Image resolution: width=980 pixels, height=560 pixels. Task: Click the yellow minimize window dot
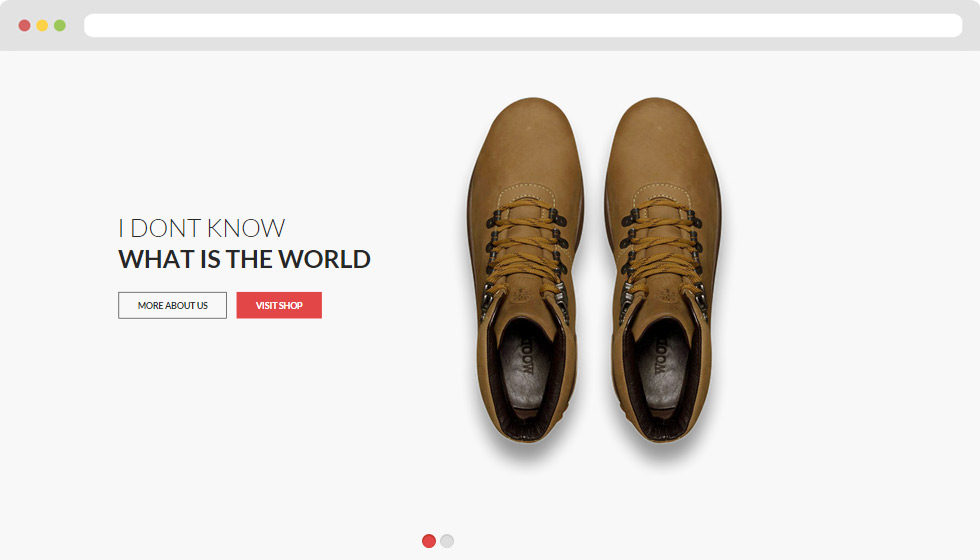pyautogui.click(x=42, y=26)
